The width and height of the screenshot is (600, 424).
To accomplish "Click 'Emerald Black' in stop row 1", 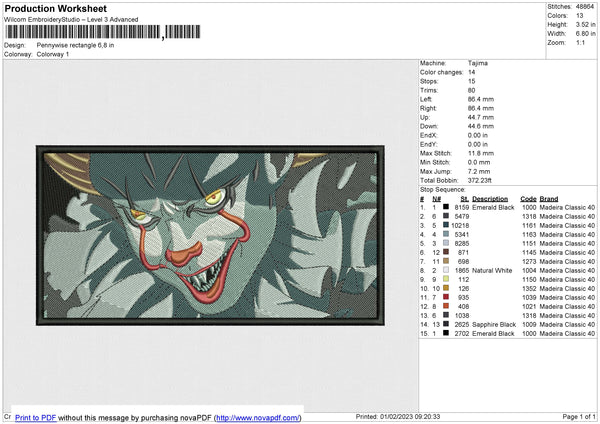I will click(x=493, y=207).
